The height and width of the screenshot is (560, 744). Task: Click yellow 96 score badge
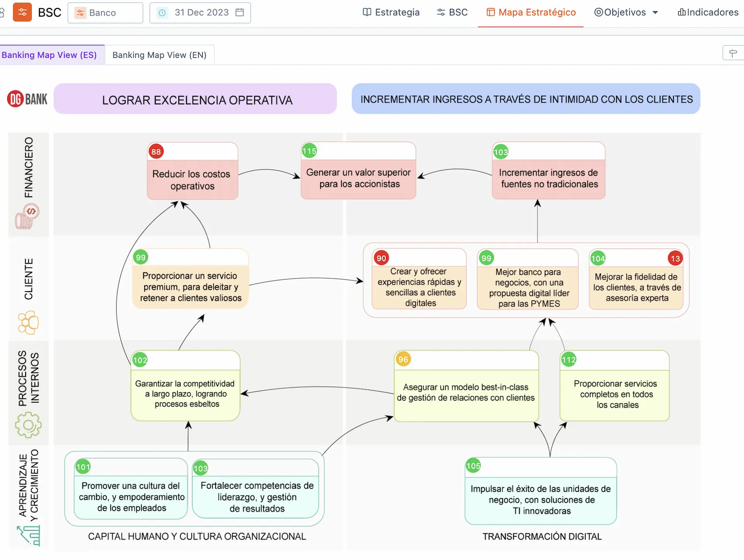point(403,359)
